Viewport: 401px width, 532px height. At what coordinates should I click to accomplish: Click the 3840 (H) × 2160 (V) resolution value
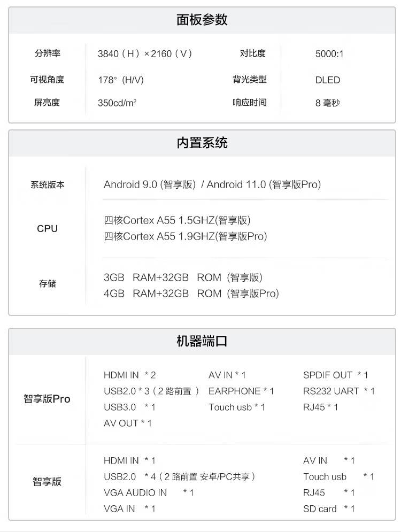coord(145,53)
